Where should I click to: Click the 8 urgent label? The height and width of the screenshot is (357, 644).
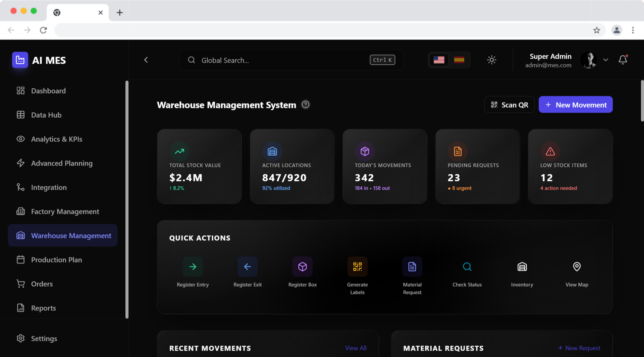pos(460,188)
